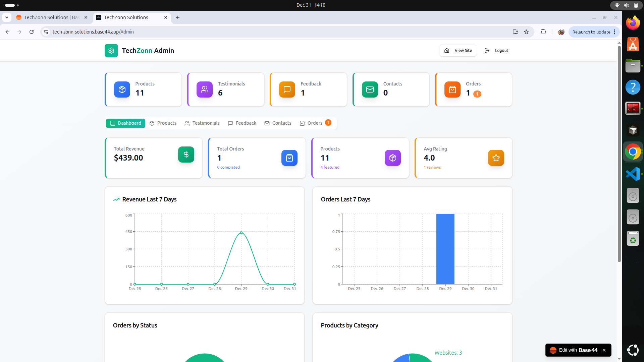Click the Edit with Base44 badge
Screen dimensions: 644x362
click(574, 350)
